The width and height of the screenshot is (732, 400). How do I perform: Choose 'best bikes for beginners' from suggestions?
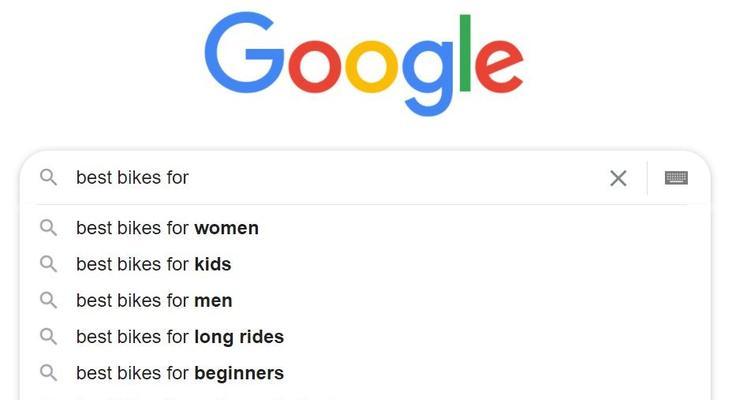click(365, 373)
